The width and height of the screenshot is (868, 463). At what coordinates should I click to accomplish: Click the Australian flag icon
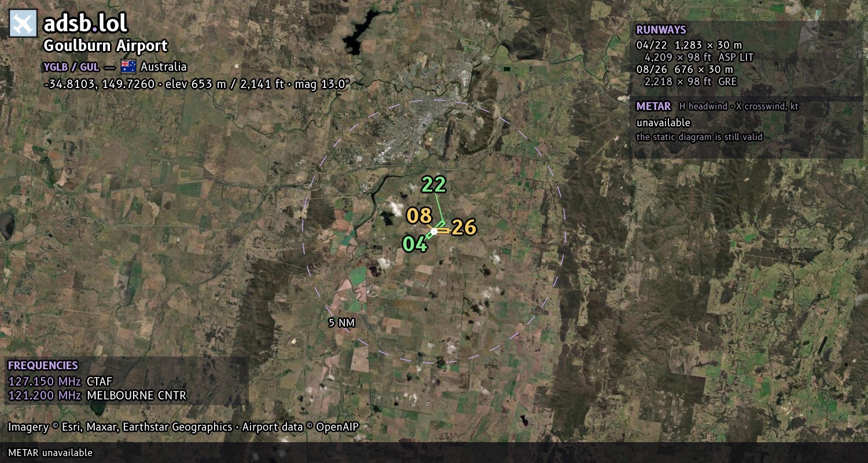128,67
